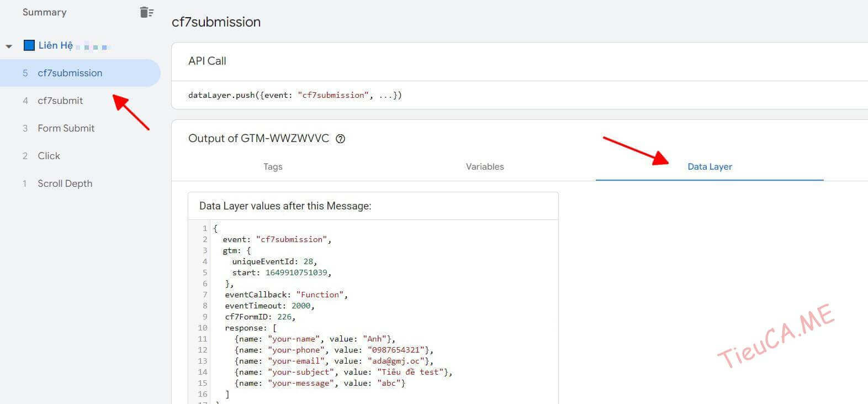This screenshot has width=868, height=404.
Task: Open the help icon beside GTM-WWZWVVC
Action: tap(341, 139)
